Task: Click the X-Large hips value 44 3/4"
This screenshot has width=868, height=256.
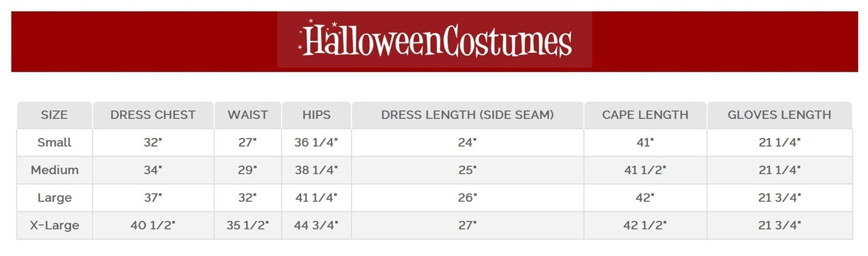Action: tap(316, 226)
